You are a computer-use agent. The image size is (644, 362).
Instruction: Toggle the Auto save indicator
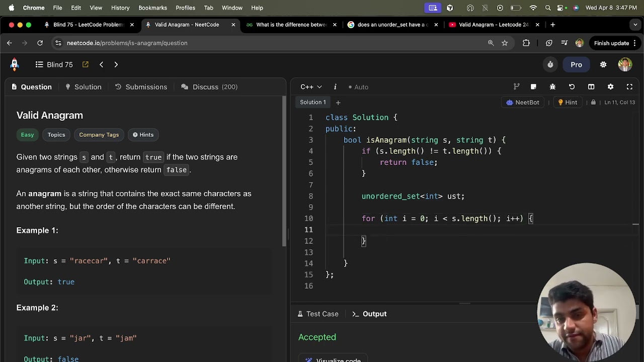point(358,87)
